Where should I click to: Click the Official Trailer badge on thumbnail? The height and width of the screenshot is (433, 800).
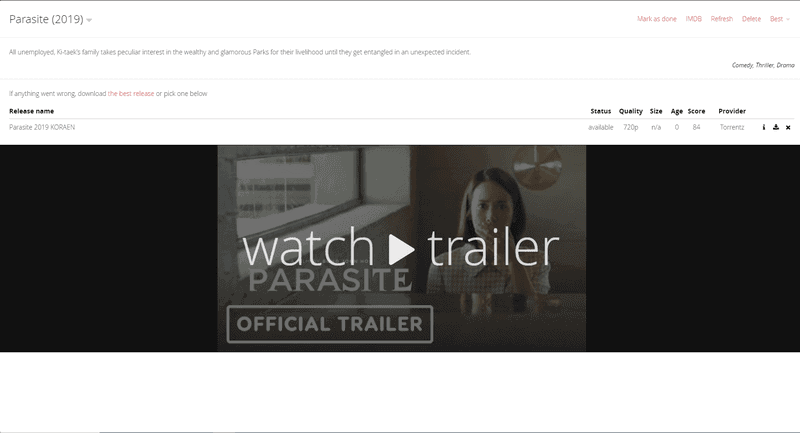[x=329, y=324]
